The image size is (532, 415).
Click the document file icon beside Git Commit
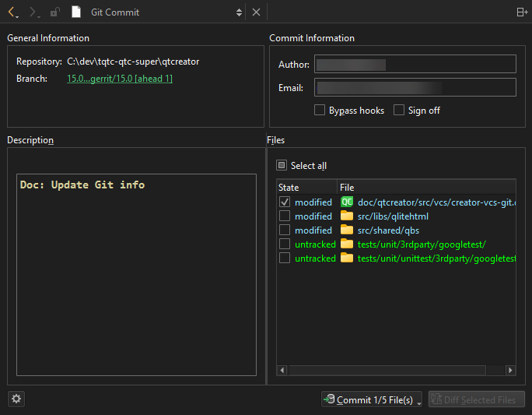click(x=76, y=12)
